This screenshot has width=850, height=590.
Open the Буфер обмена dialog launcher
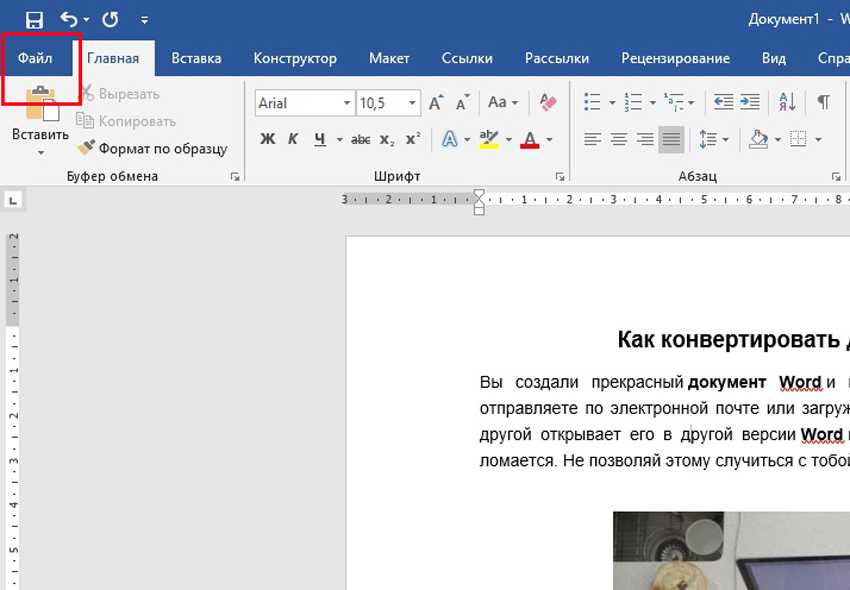coord(235,176)
